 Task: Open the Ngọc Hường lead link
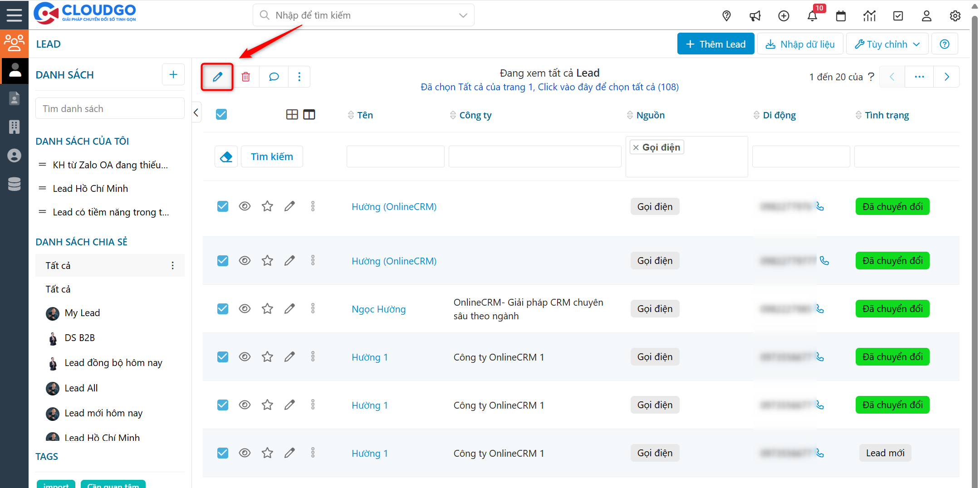(x=378, y=309)
